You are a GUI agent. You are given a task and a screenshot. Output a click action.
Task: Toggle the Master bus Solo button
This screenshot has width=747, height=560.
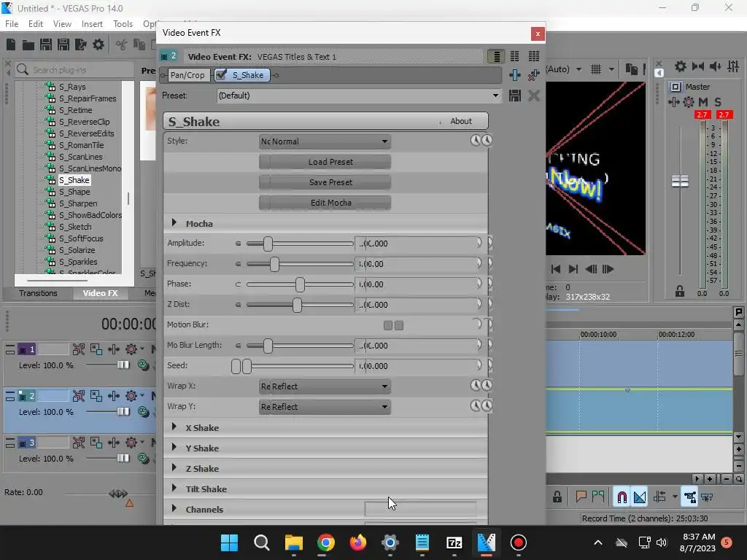718,102
